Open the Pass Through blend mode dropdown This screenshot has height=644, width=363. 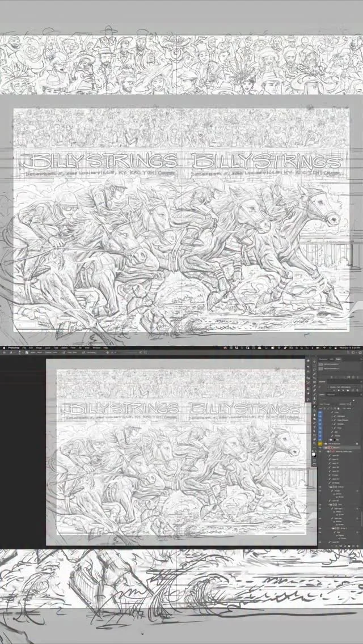click(x=328, y=404)
